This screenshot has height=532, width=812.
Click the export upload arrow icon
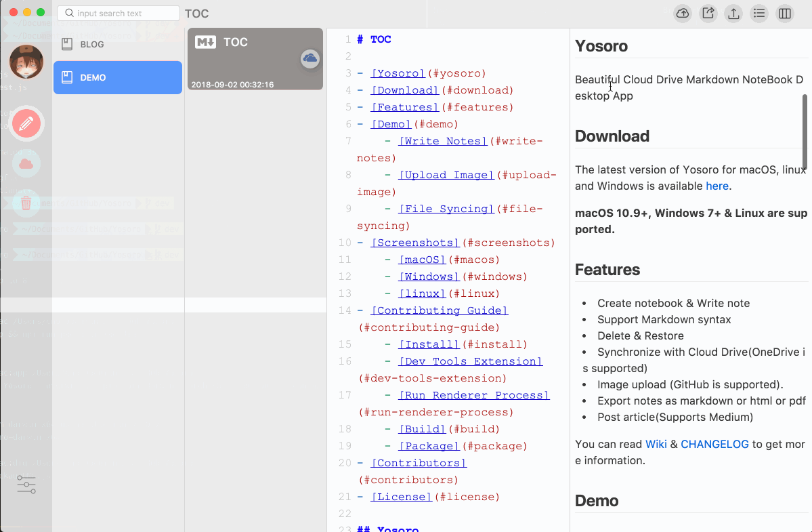pyautogui.click(x=733, y=14)
